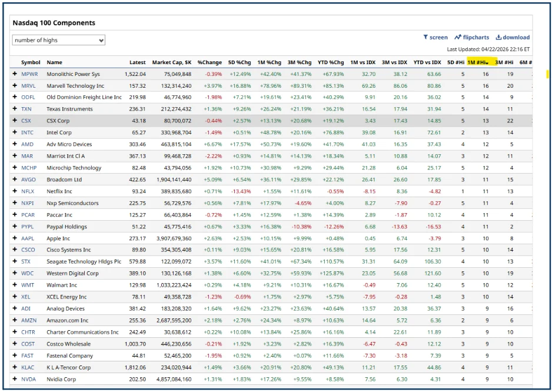Sort by 1M %Chg column
This screenshot has width=552, height=392.
tap(270, 62)
